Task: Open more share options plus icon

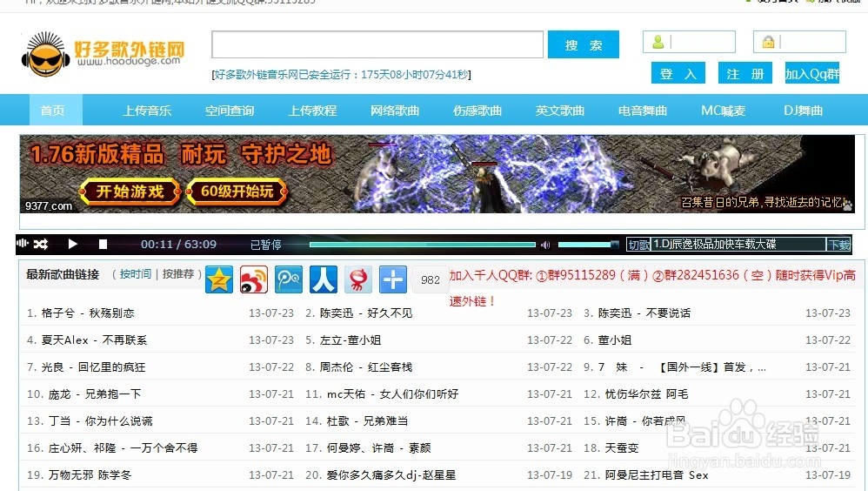Action: (x=393, y=279)
